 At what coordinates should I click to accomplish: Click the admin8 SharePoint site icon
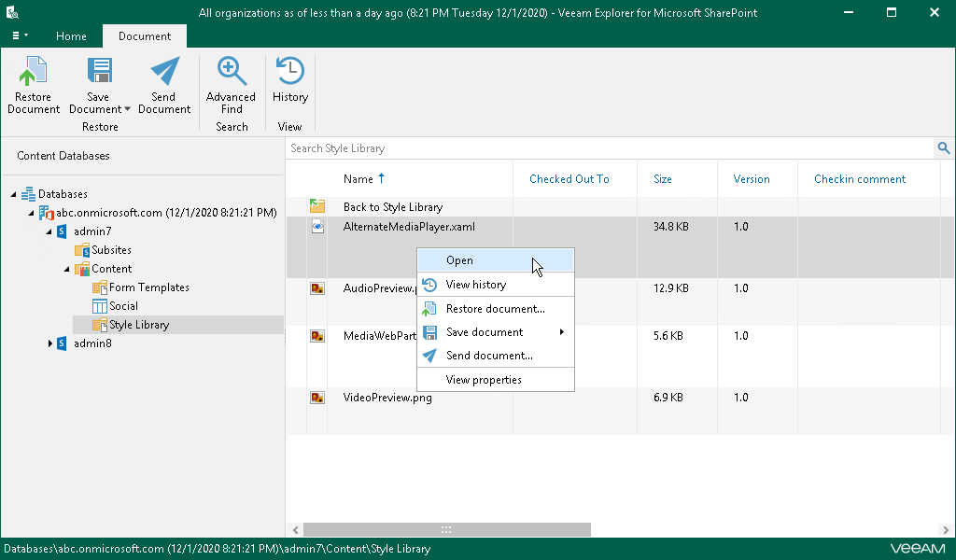pos(62,343)
